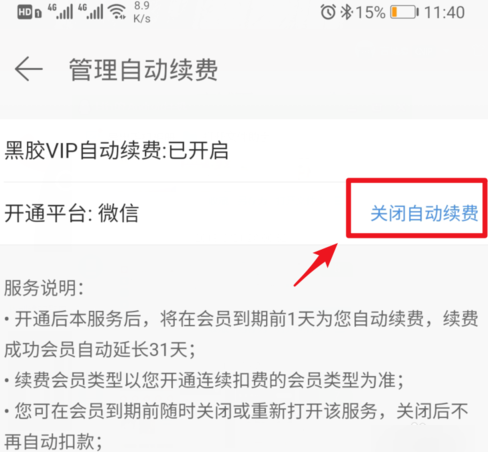
Task: Tap the 8.9 K/s network speed indicator
Action: point(142,12)
